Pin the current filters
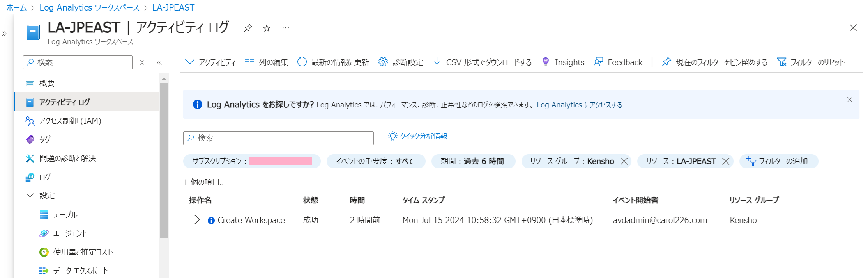The width and height of the screenshot is (868, 278). (x=714, y=62)
